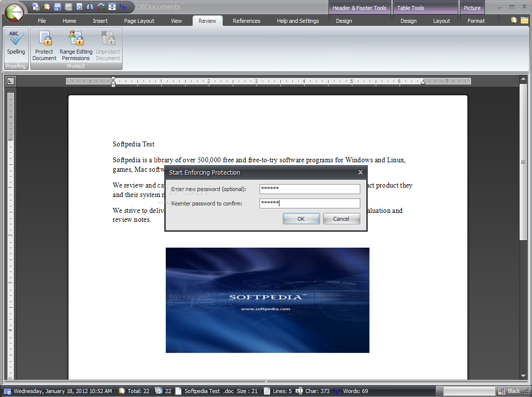Viewport: 532px width, 397px height.
Task: Click the vertical scrollbar thumb
Action: (x=523, y=162)
